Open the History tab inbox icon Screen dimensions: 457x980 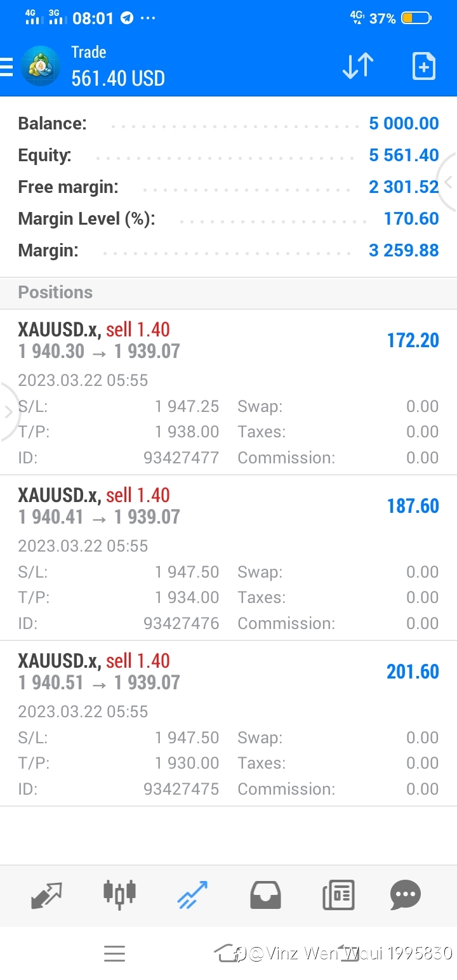266,895
